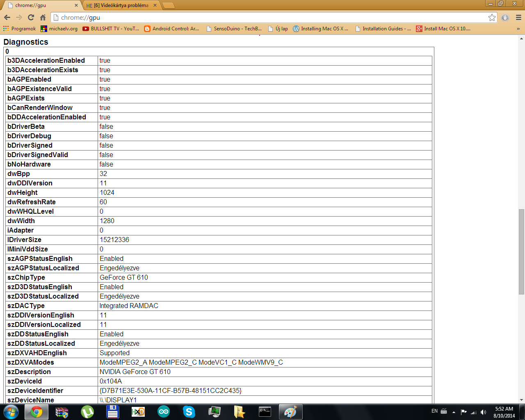525x420 pixels.
Task: Open Skype from the taskbar
Action: click(x=189, y=412)
